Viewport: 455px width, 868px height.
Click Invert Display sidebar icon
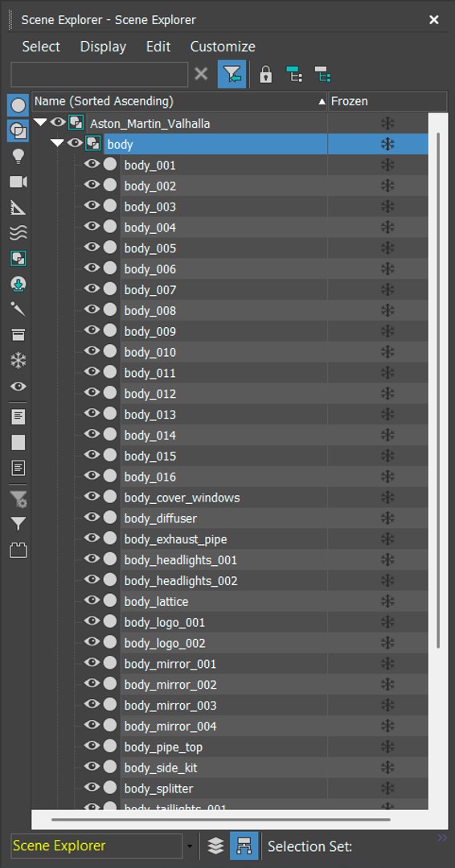point(18,469)
